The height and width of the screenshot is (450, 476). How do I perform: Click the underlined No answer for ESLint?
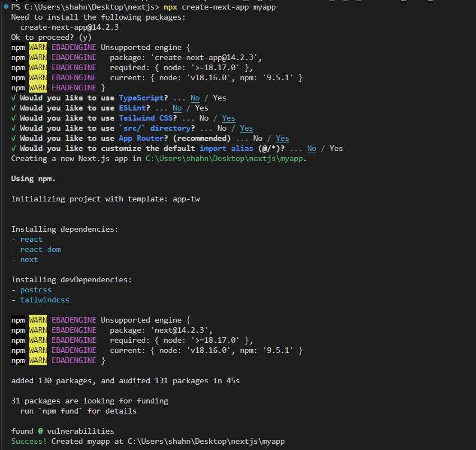click(177, 108)
